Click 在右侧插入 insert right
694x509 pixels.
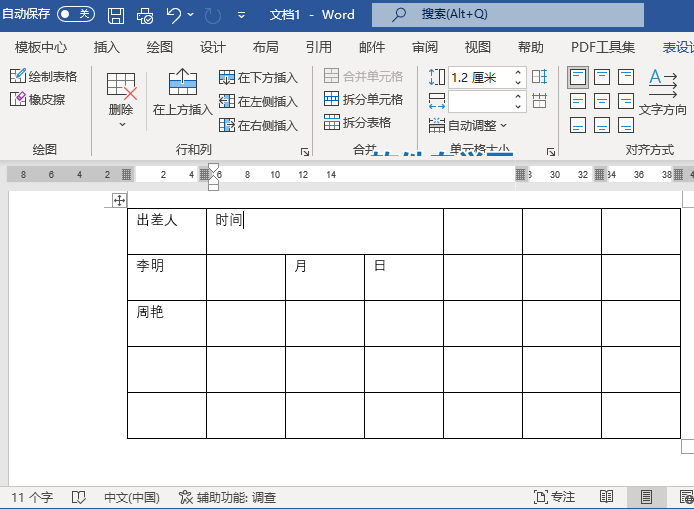[258, 125]
